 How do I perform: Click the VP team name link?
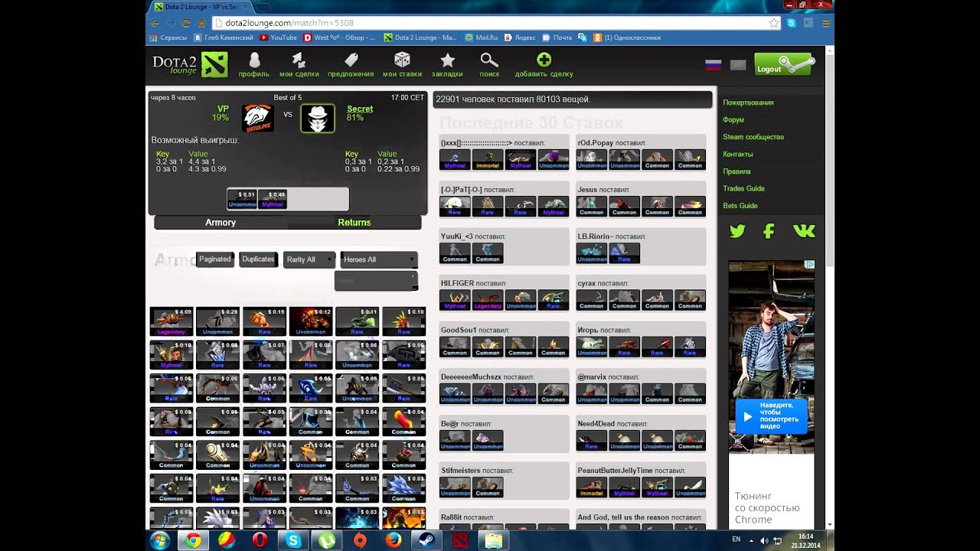tap(223, 109)
